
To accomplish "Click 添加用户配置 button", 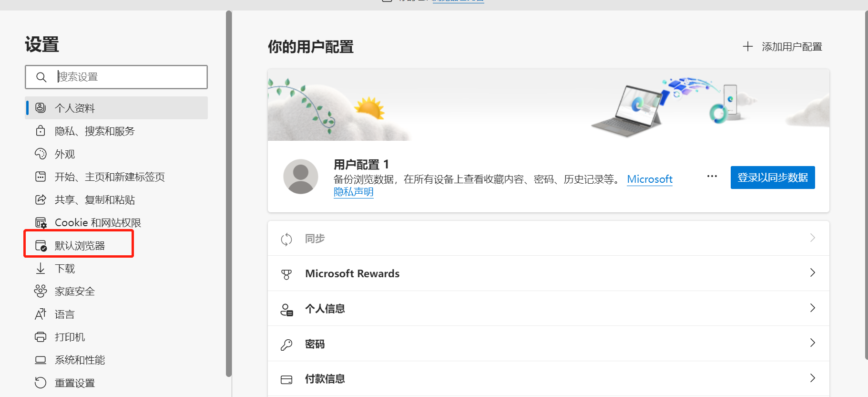I will coord(783,47).
